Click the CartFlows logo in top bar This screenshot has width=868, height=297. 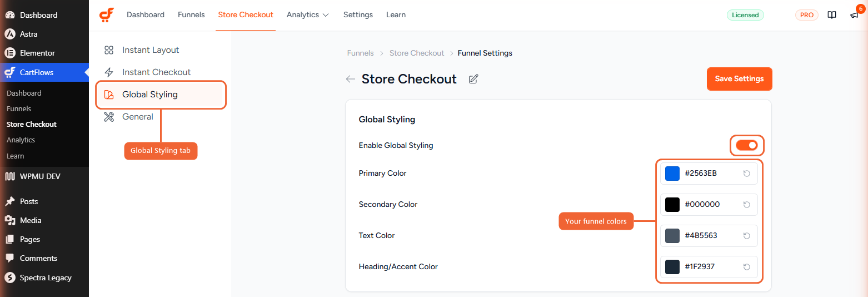coord(107,15)
